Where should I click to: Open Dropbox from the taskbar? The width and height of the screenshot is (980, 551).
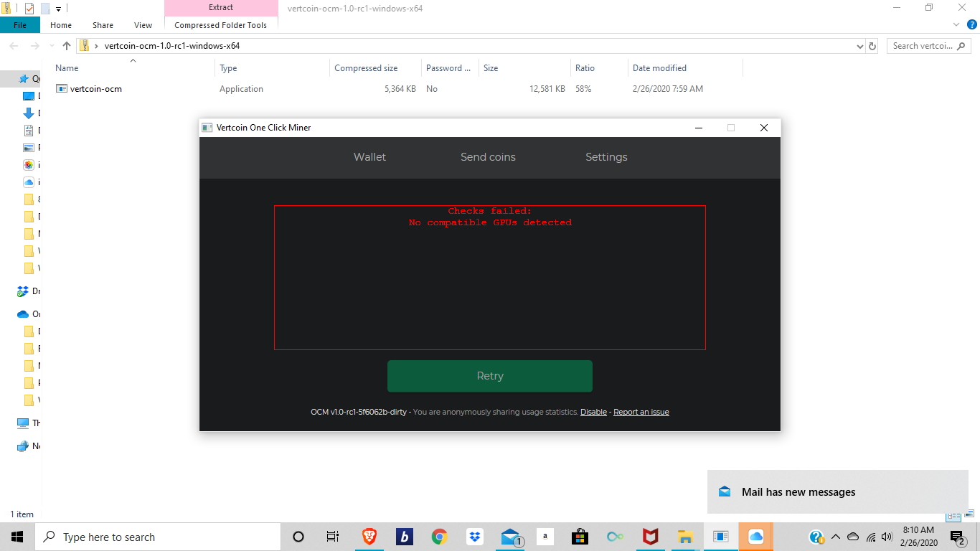[474, 536]
